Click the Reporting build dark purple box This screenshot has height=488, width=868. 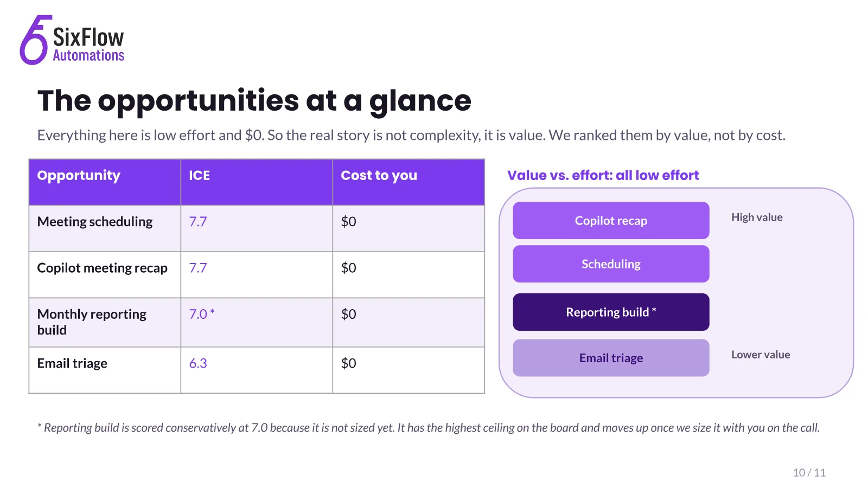611,312
